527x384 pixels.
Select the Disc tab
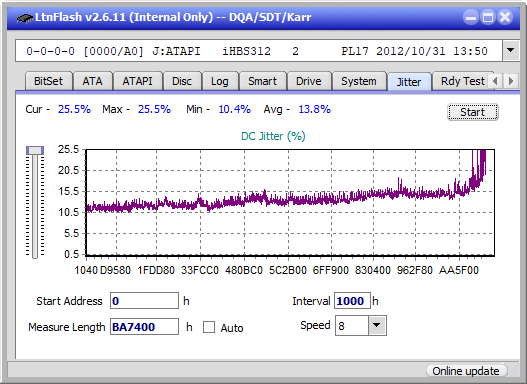point(182,81)
